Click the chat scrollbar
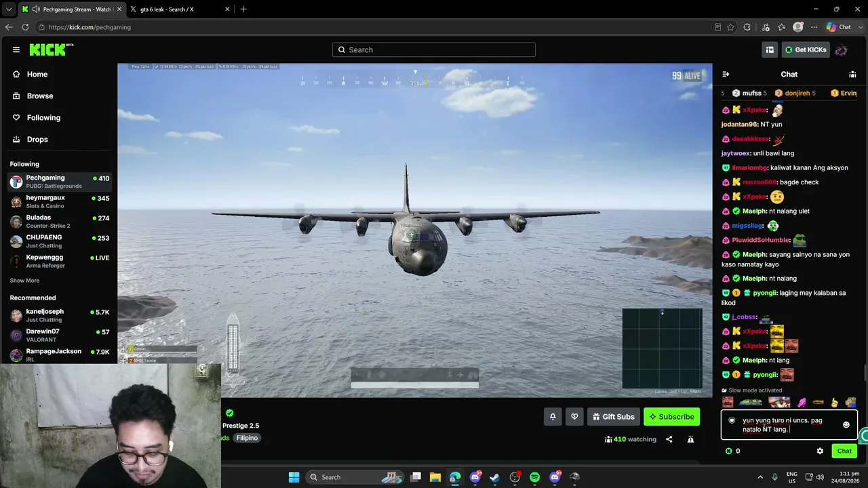The height and width of the screenshot is (488, 868). pyautogui.click(x=865, y=373)
